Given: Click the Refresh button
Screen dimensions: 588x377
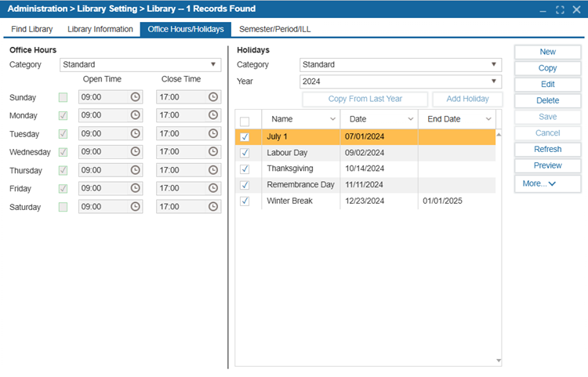Looking at the screenshot, I should coord(547,149).
